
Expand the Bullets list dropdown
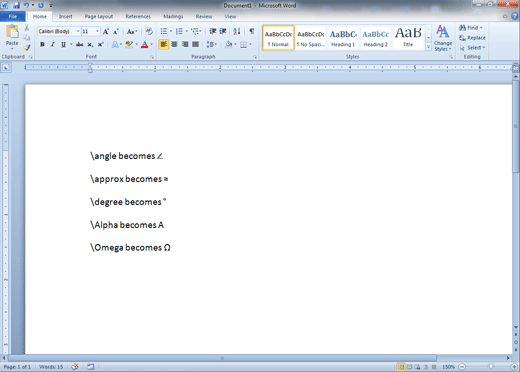point(171,31)
